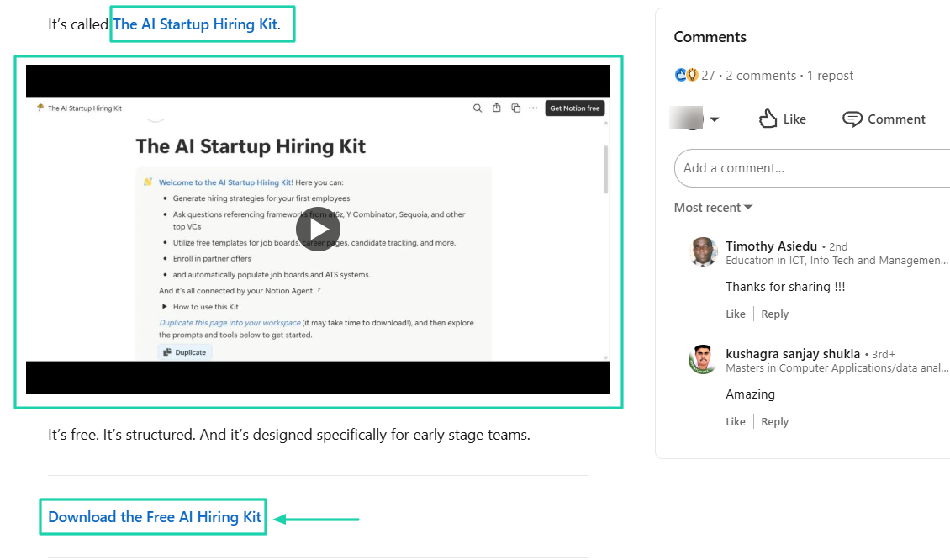Click the search icon in Notion toolbar
The width and height of the screenshot is (950, 560).
point(478,108)
